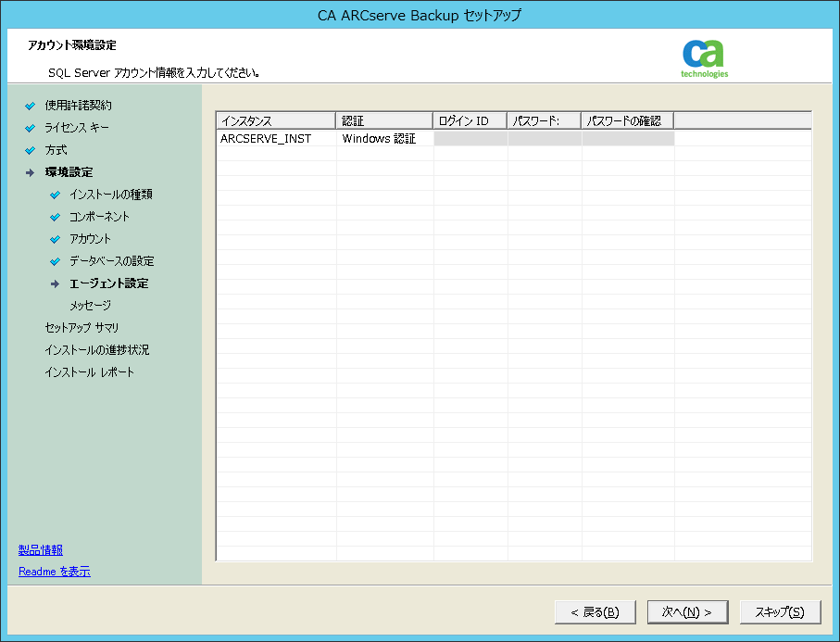The height and width of the screenshot is (642, 840).
Task: Select the ARCSERVE_INST instance cell
Action: coord(276,138)
